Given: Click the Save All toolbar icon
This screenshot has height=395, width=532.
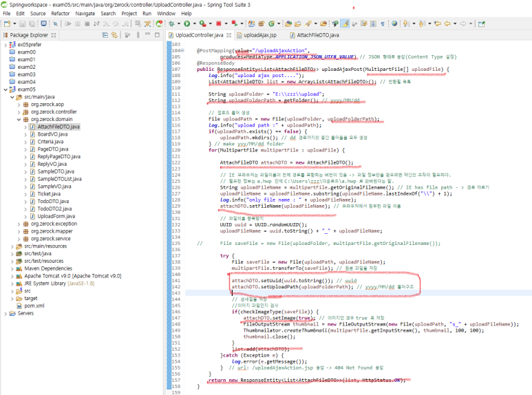Looking at the screenshot, I should tap(32, 24).
